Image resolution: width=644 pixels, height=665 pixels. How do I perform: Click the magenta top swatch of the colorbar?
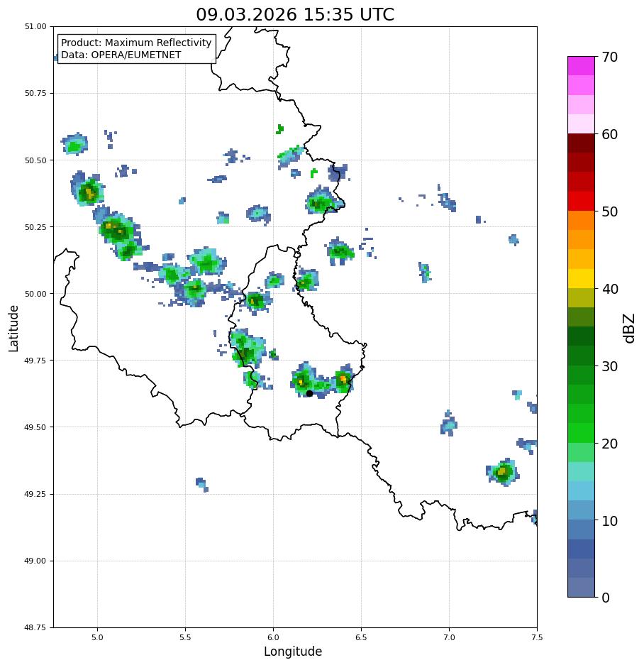[x=582, y=66]
